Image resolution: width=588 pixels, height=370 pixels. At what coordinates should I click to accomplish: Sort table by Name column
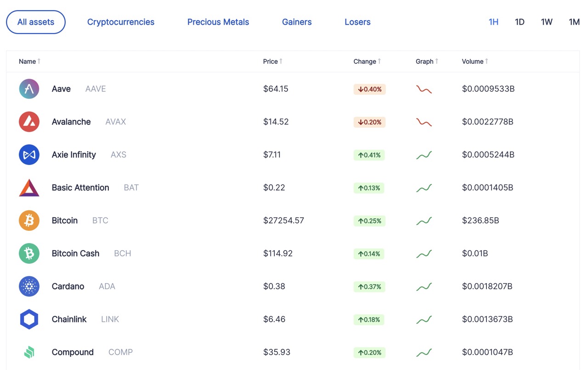coord(29,62)
